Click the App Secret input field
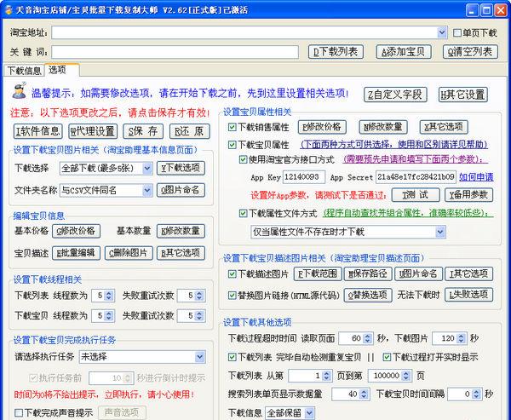 [416, 177]
